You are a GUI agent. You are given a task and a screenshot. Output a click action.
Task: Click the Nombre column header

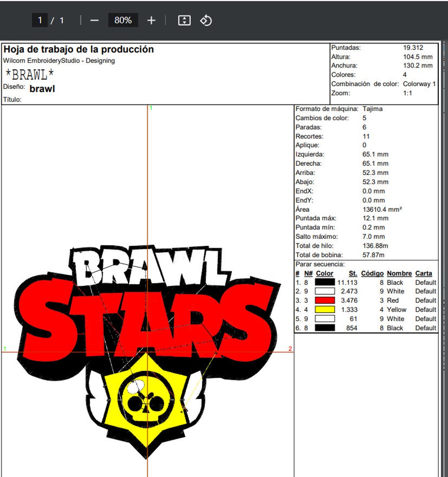(399, 274)
